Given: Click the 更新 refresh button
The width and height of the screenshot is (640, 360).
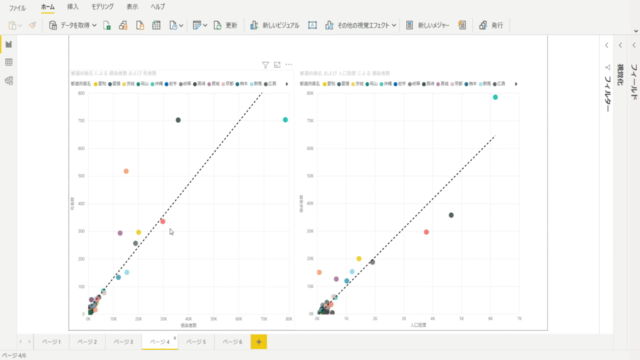Looking at the screenshot, I should (x=225, y=25).
